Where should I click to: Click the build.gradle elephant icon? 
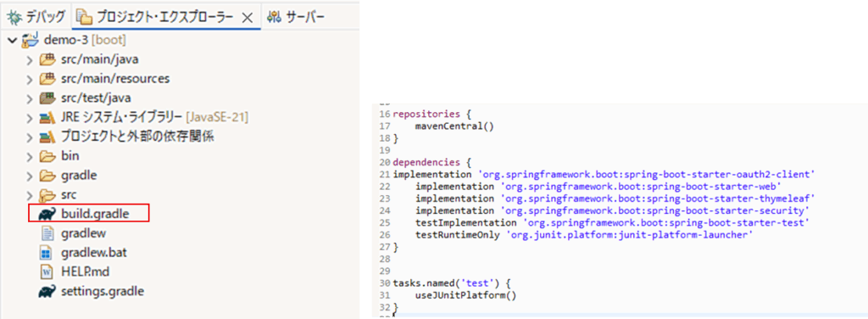click(47, 214)
